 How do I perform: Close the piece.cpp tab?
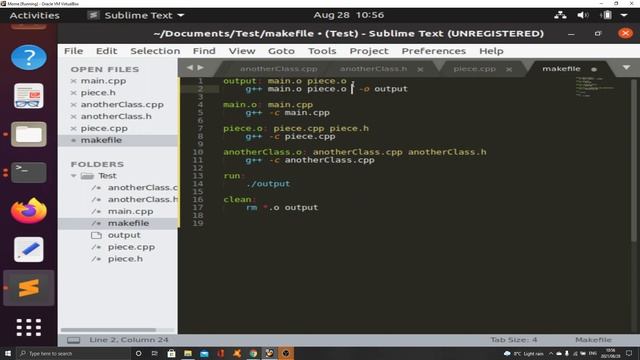(509, 69)
